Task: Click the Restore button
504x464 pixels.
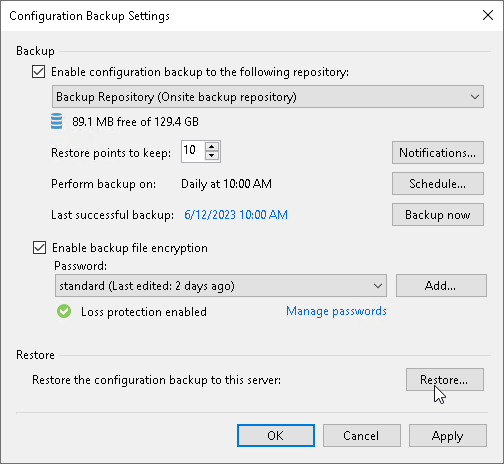Action: (x=445, y=380)
